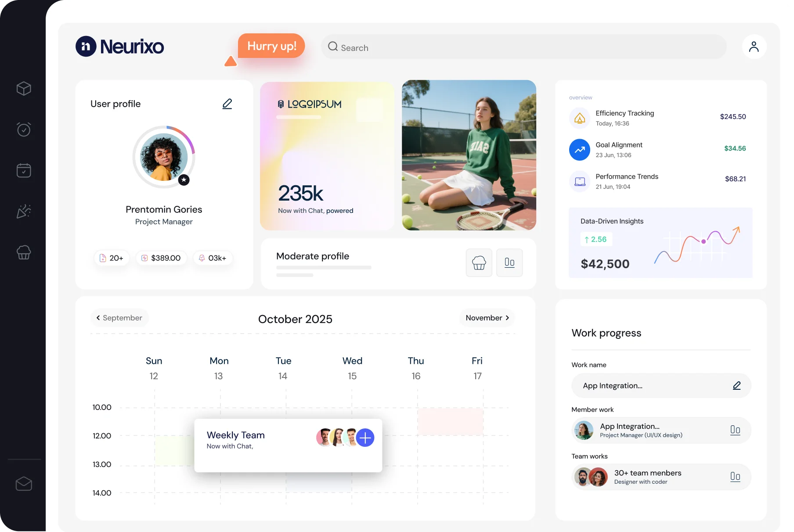Add a member to Weekly Team
794x532 pixels.
point(365,438)
